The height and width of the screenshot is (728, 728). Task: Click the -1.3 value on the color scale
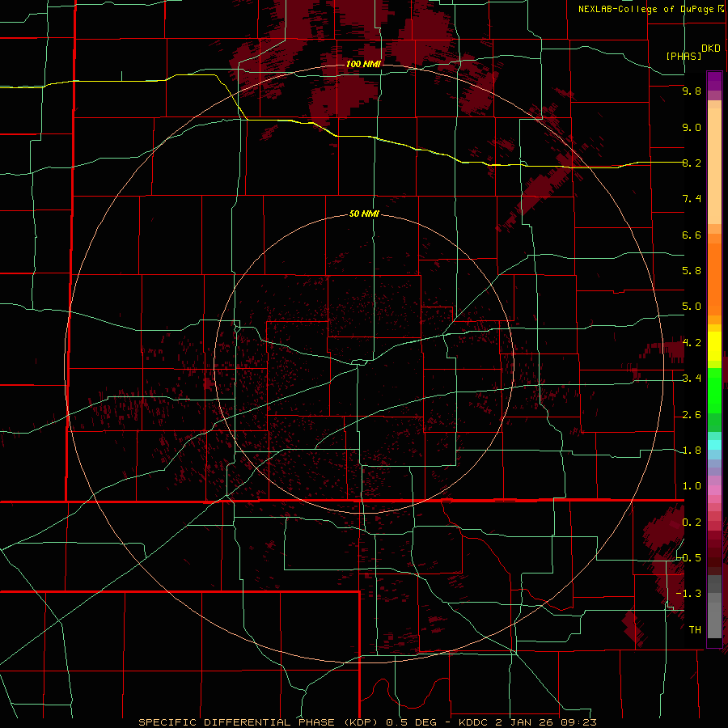click(x=689, y=594)
